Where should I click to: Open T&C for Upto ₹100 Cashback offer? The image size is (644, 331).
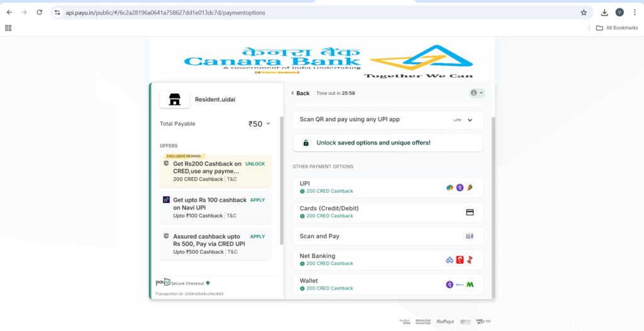231,215
